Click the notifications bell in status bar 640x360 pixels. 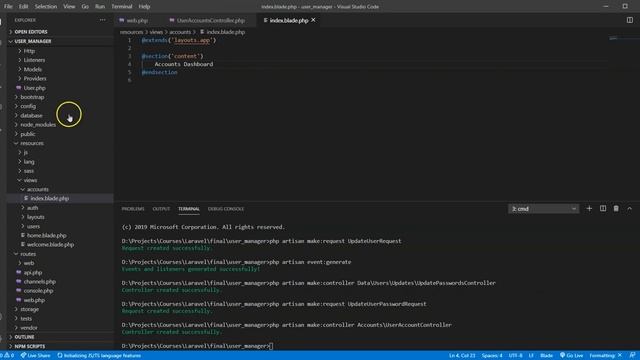click(x=632, y=356)
